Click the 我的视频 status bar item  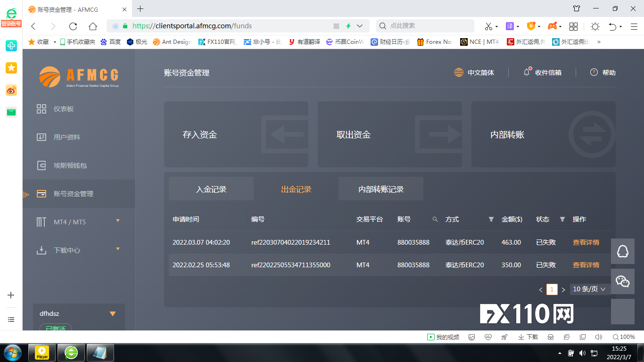click(x=443, y=337)
